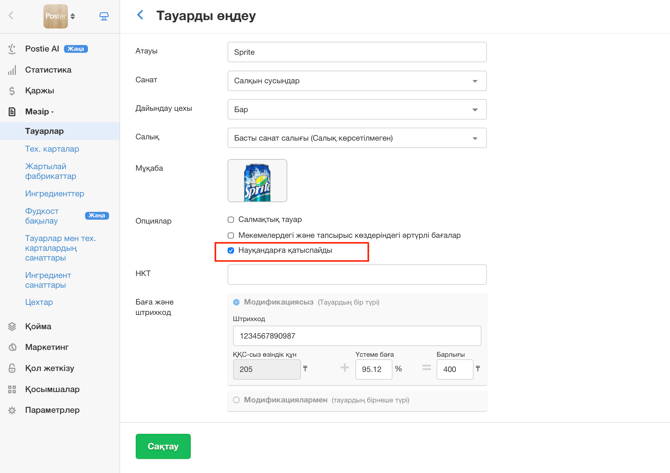Click the Қол жеткізу lock icon
This screenshot has width=670, height=473.
[x=12, y=368]
